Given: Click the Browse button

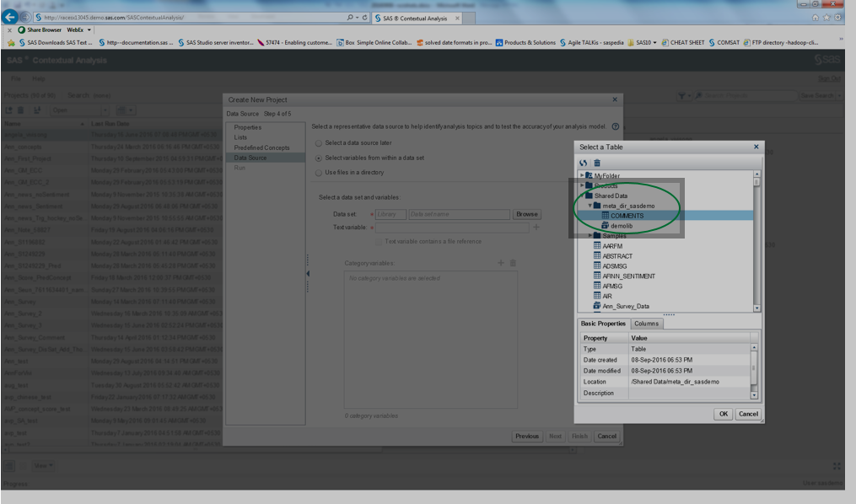Looking at the screenshot, I should (527, 214).
